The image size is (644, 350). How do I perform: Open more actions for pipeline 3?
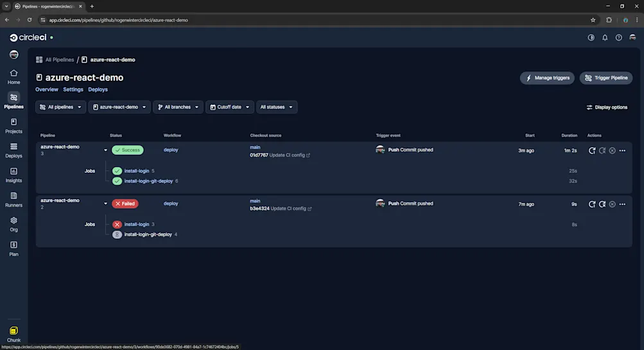(622, 150)
